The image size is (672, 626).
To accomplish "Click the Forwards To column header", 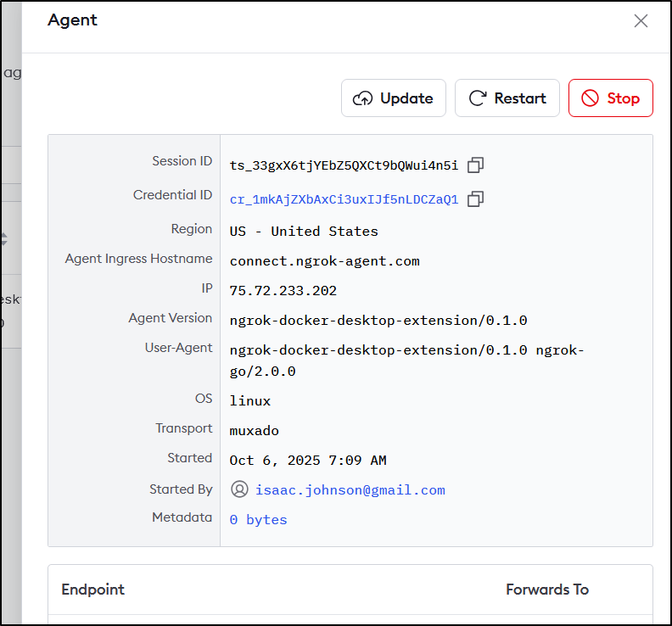I will pos(546,590).
